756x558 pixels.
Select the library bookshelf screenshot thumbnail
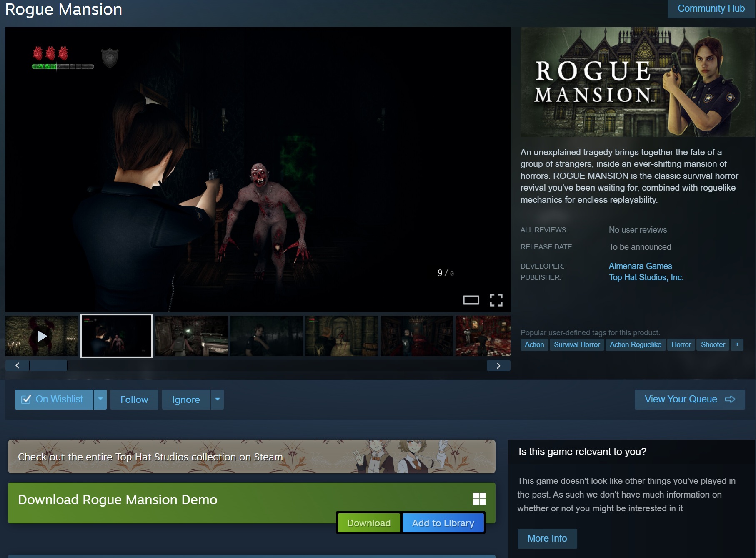point(417,336)
